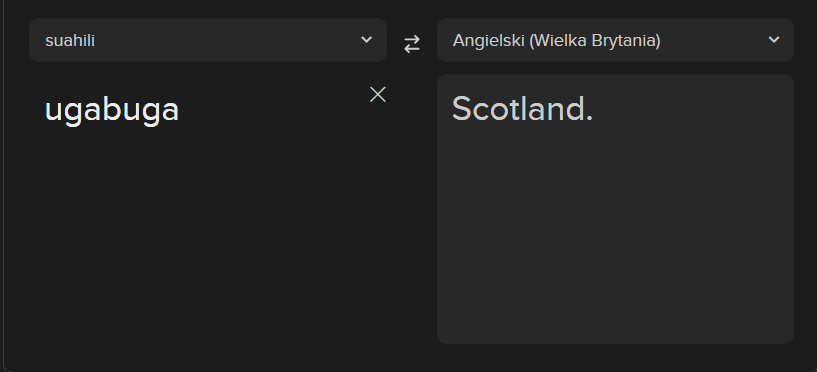Click the chevron arrow beside suahili
The width and height of the screenshot is (817, 372).
click(366, 40)
